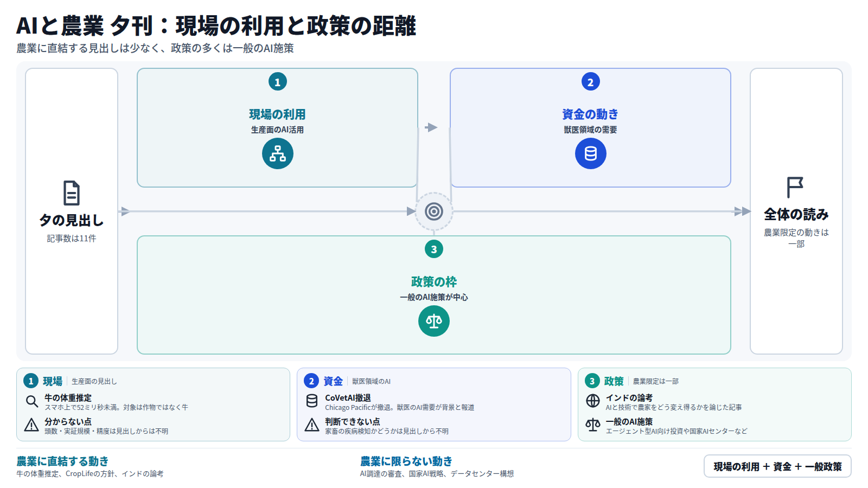Click the 資金の動き heading
The height and width of the screenshot is (488, 868).
(x=591, y=114)
